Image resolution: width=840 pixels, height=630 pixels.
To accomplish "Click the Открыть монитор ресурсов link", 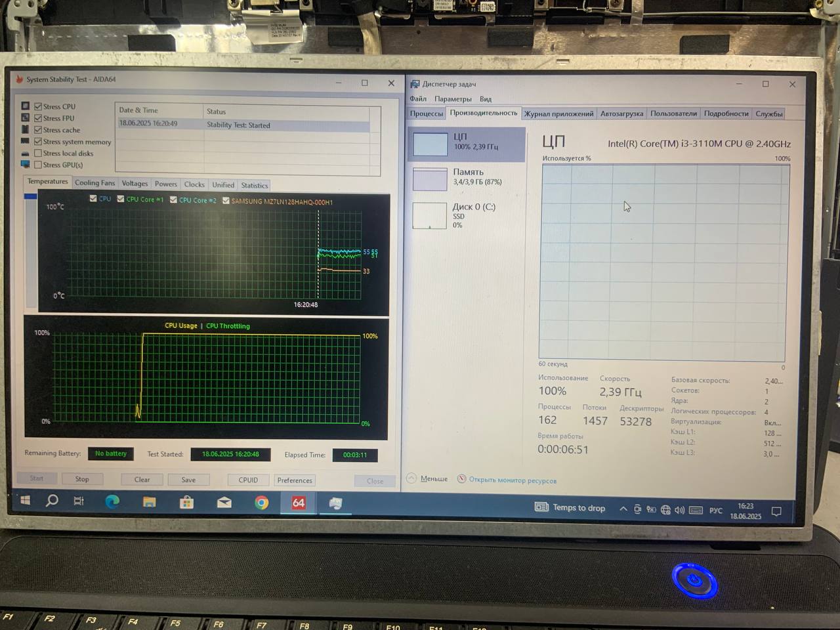I will 512,480.
